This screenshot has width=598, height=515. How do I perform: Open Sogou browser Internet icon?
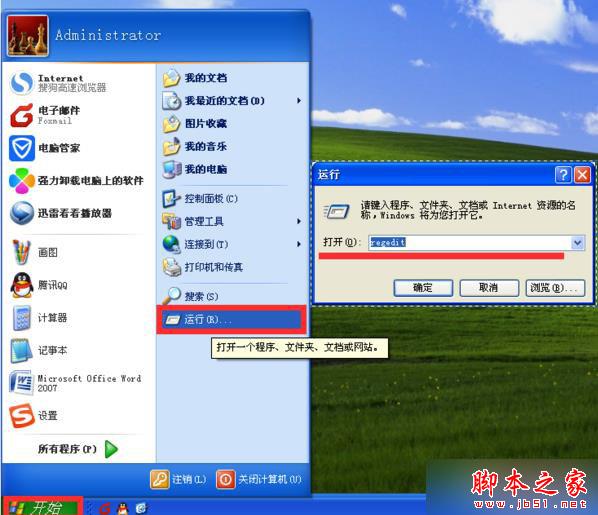(x=21, y=83)
